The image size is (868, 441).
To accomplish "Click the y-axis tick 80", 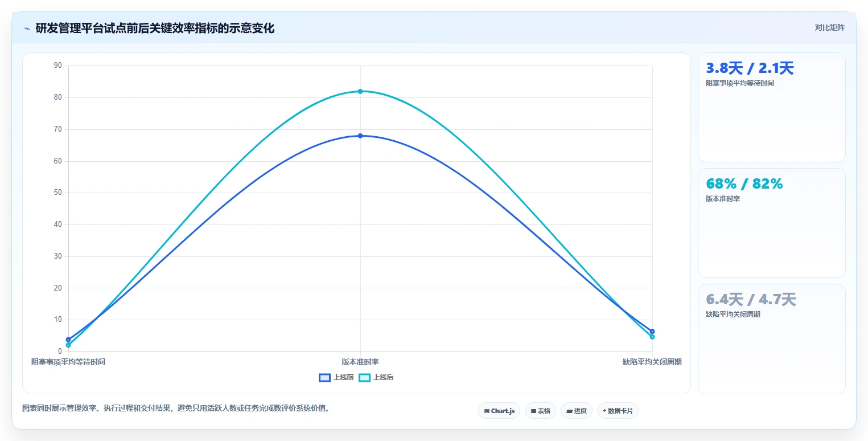I will (57, 97).
